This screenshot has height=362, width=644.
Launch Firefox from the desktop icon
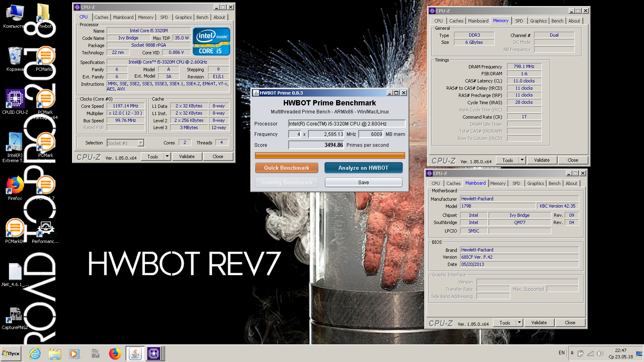pos(15,188)
